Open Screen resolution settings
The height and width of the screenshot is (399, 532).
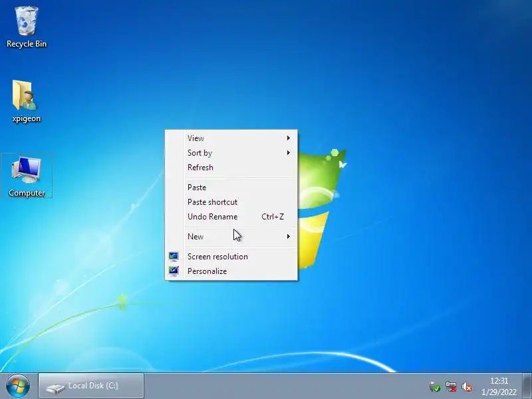pos(231,257)
